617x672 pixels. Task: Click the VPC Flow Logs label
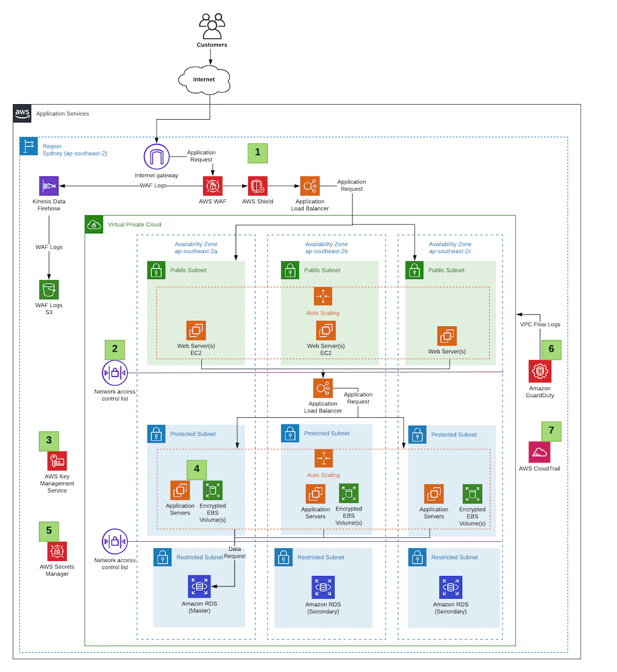tap(540, 325)
